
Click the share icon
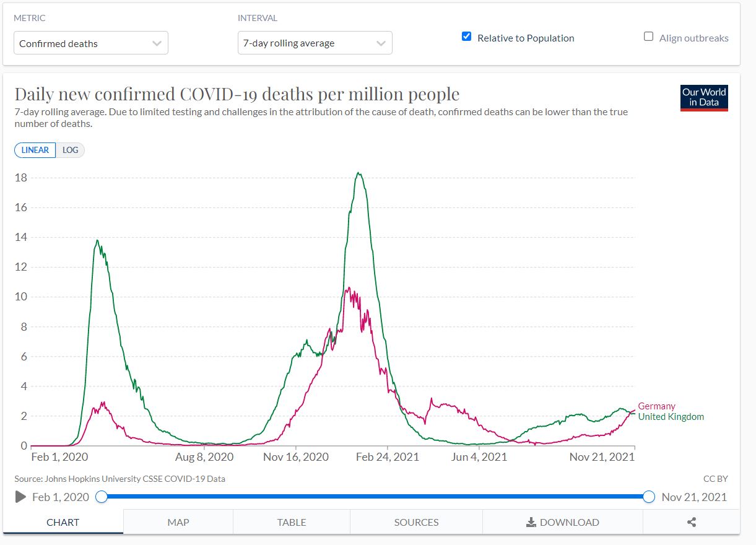[692, 522]
